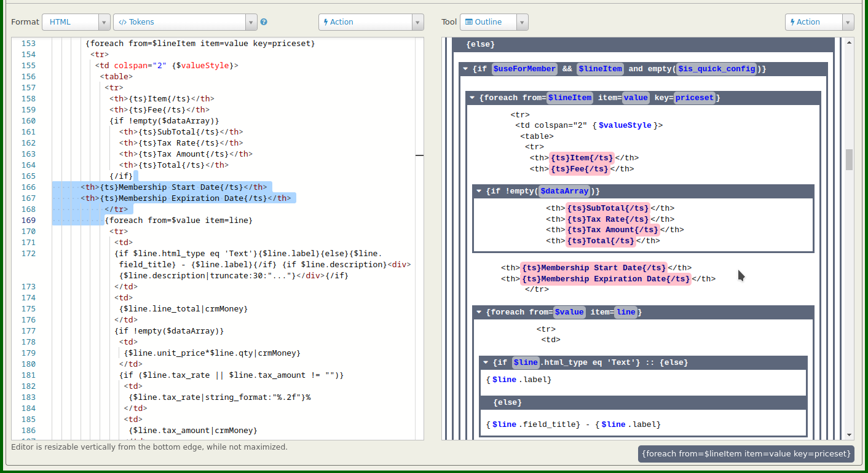Collapse the foreach from=$value outline block

479,312
